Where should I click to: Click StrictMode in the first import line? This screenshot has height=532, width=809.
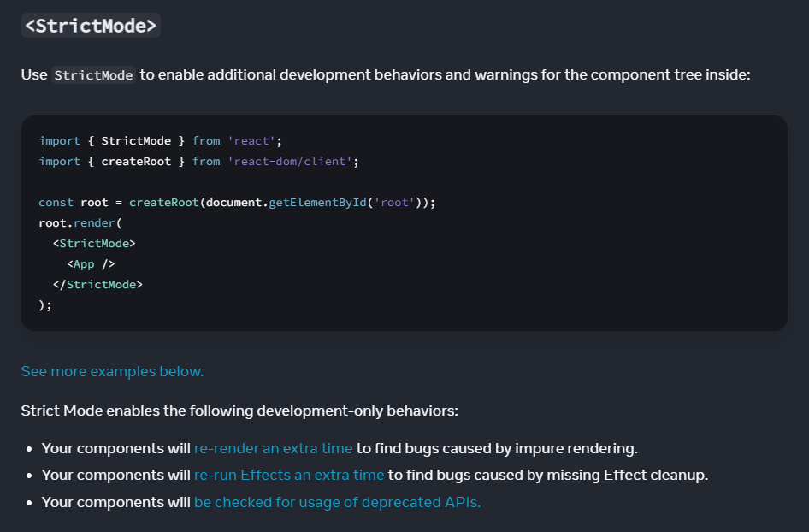point(136,140)
